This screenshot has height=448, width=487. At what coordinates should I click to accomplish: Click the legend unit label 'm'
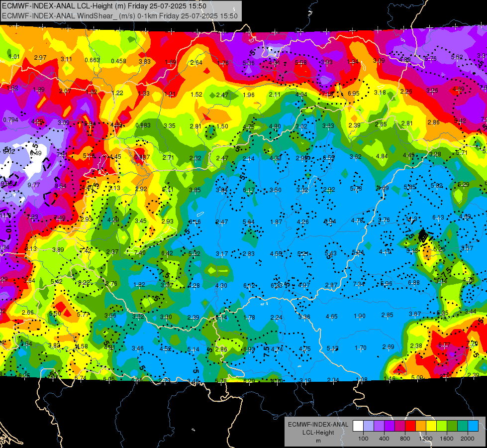318,441
